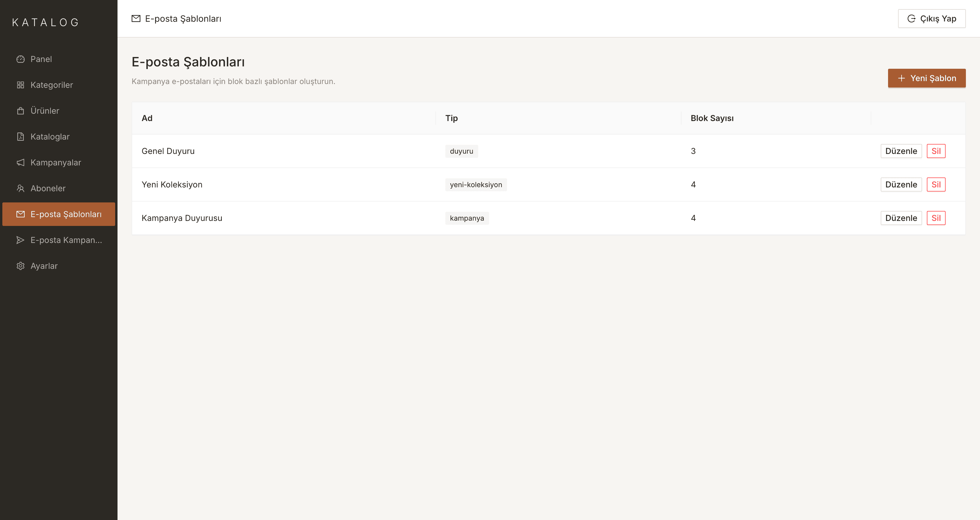Screen dimensions: 980x520
Task: Delete the Yeni Koleksiyon template
Action: pyautogui.click(x=936, y=184)
